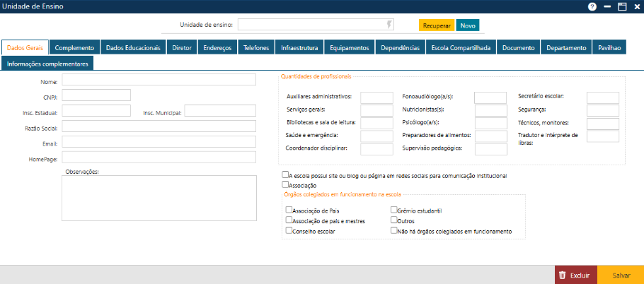
Task: Toggle the school site or blog checkbox
Action: pyautogui.click(x=284, y=174)
